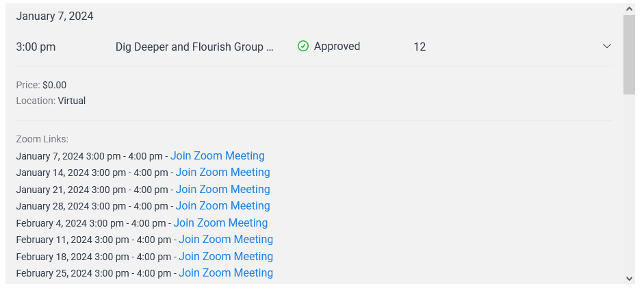Click the Price $0.00 text

41,85
